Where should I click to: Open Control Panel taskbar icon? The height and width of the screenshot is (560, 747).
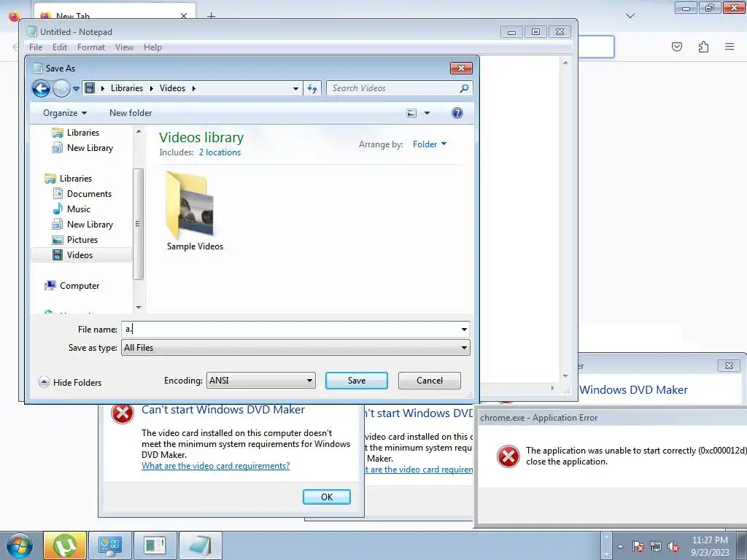click(110, 545)
